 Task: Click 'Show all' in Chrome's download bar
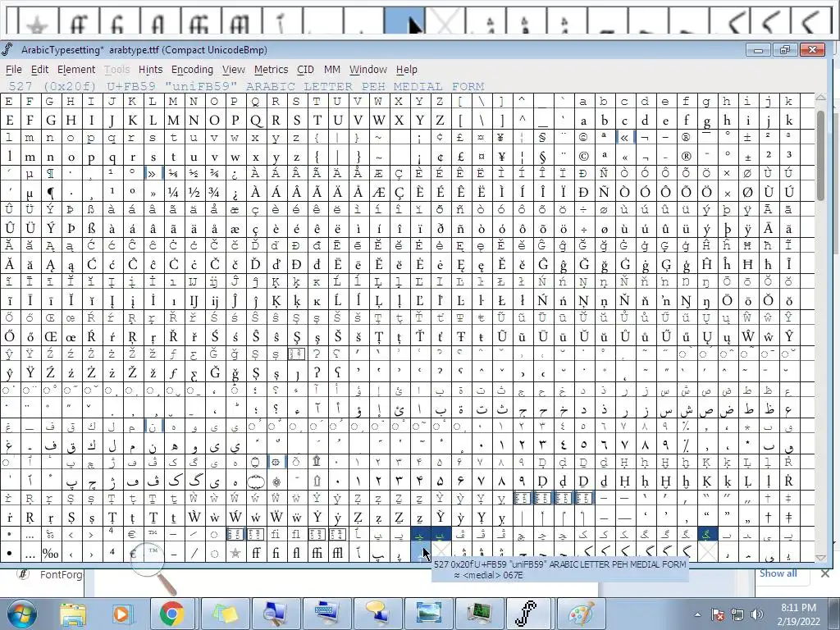coord(778,573)
